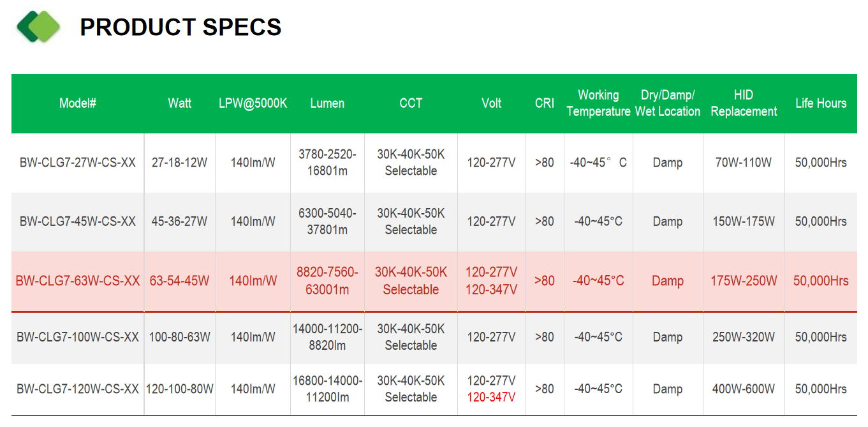Image resolution: width=868 pixels, height=427 pixels.
Task: Select the 175W-250W HID replacement cell
Action: pos(744,281)
